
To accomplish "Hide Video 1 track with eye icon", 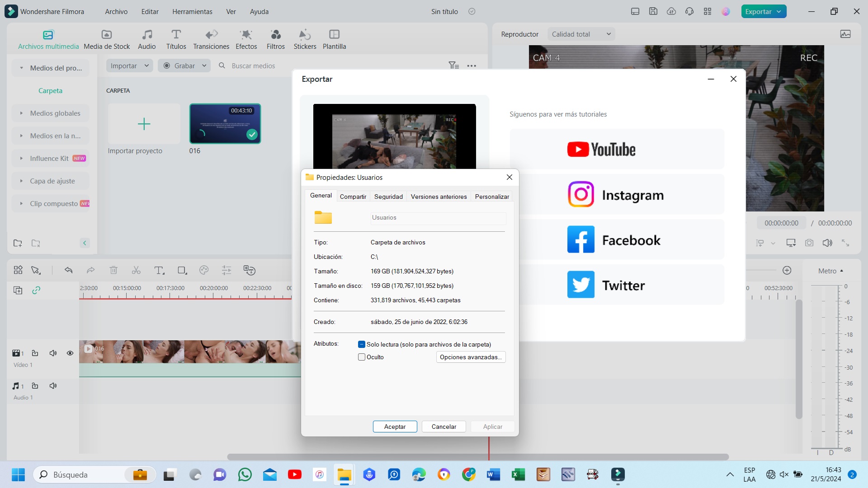I will [70, 353].
